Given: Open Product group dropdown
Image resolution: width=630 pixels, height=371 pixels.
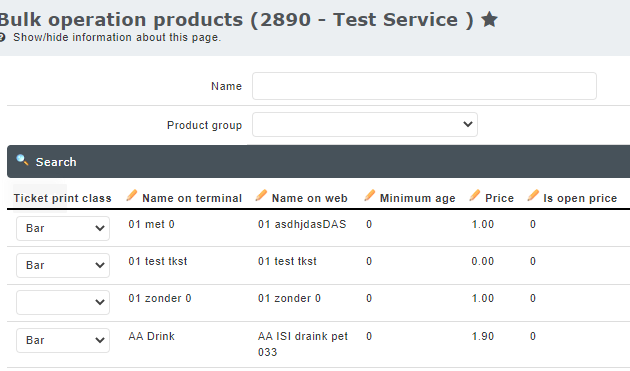Looking at the screenshot, I should point(365,125).
